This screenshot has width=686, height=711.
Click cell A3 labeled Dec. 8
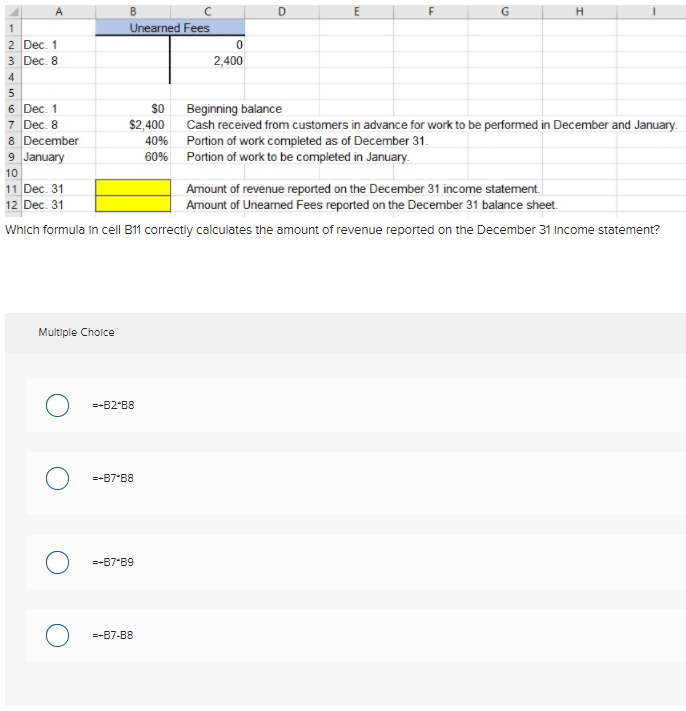58,60
